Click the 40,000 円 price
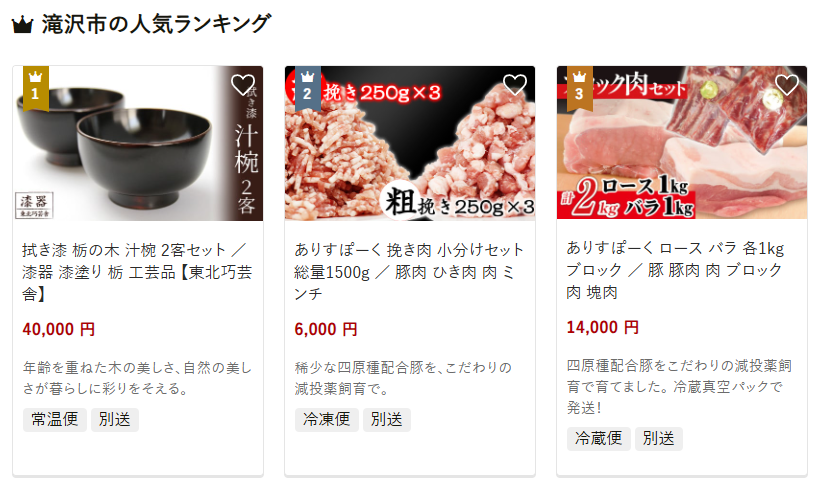This screenshot has height=485, width=816. 59,329
